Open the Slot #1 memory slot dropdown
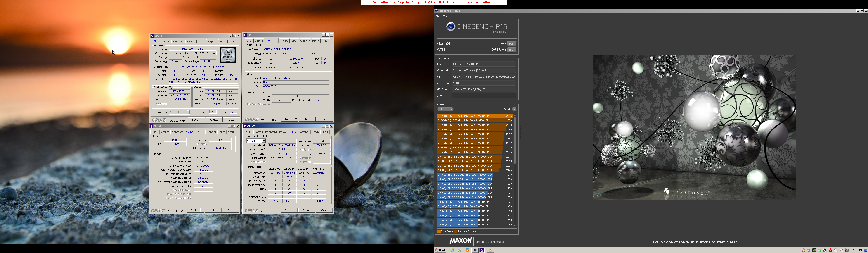Viewport: 868px width, 253px height. (256, 141)
